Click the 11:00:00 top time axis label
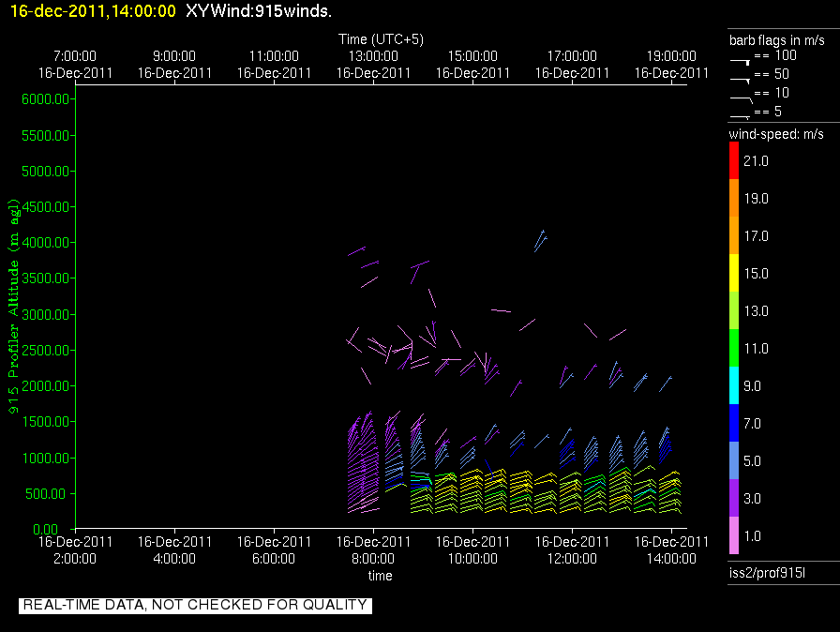Viewport: 840px width, 632px height. point(274,55)
